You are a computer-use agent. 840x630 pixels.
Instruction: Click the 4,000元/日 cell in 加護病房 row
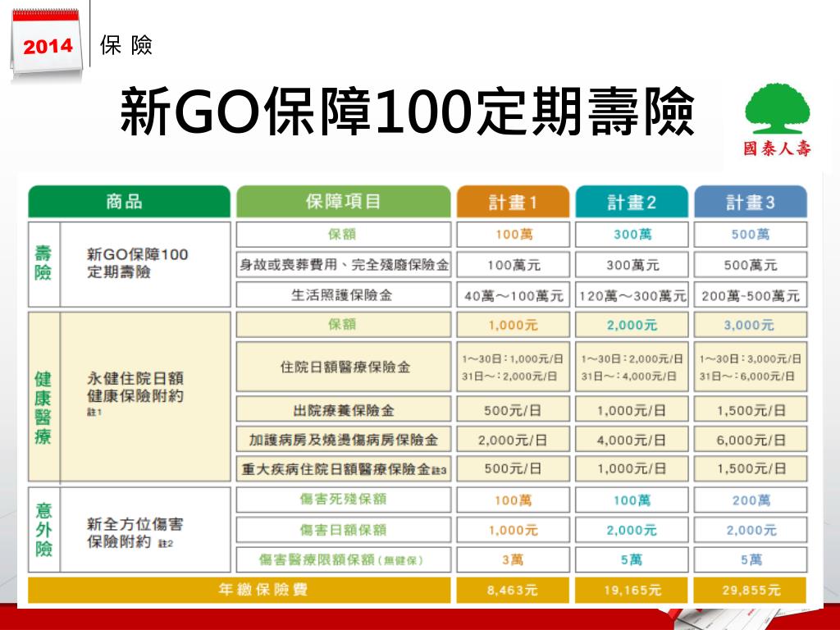pyautogui.click(x=632, y=440)
